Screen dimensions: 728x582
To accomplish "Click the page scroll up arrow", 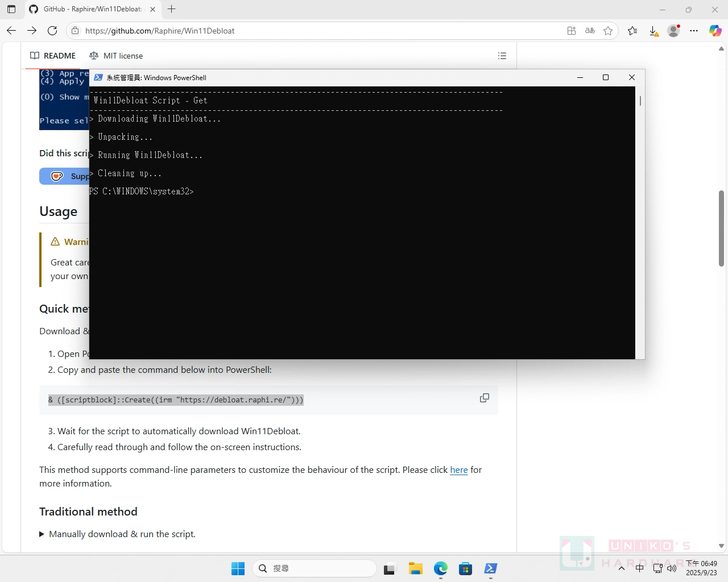I will pyautogui.click(x=721, y=49).
